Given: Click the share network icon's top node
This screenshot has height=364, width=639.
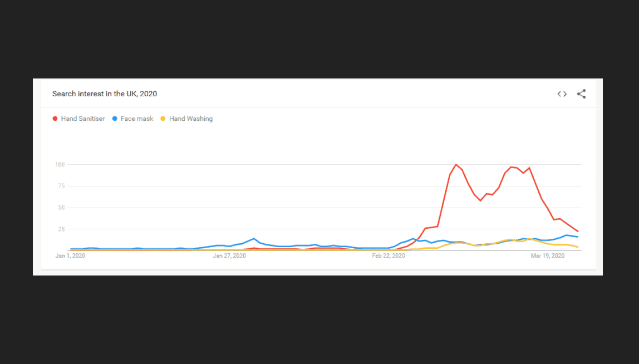Looking at the screenshot, I should pyautogui.click(x=584, y=90).
